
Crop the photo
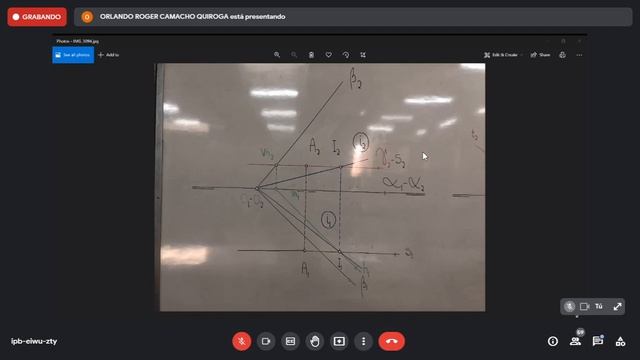point(363,55)
